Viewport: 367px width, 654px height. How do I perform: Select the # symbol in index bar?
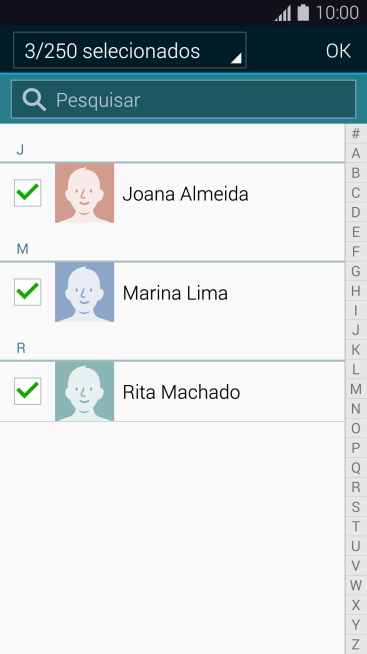[x=356, y=134]
